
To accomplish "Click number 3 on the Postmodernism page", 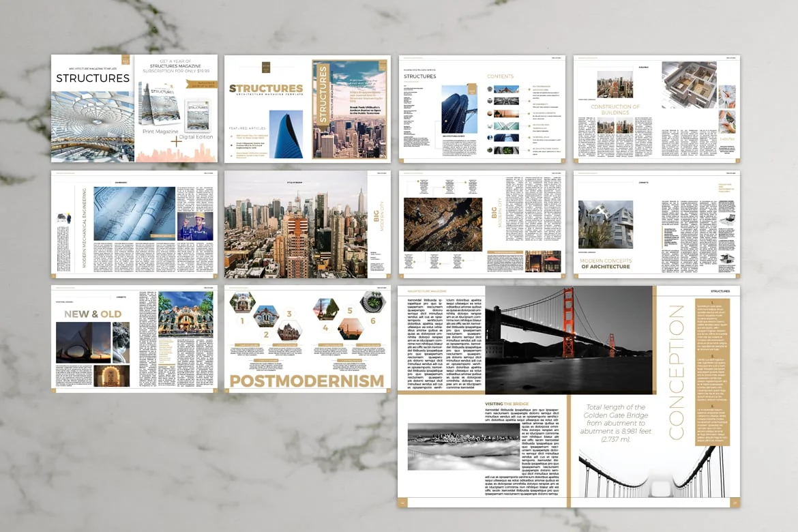I will 289,314.
